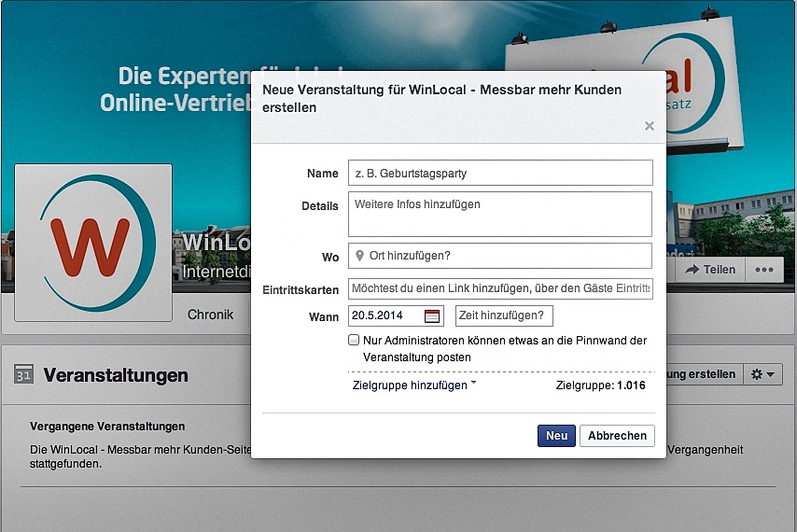Open the calendar date picker icon
Screen dimensions: 797x532
[x=431, y=316]
